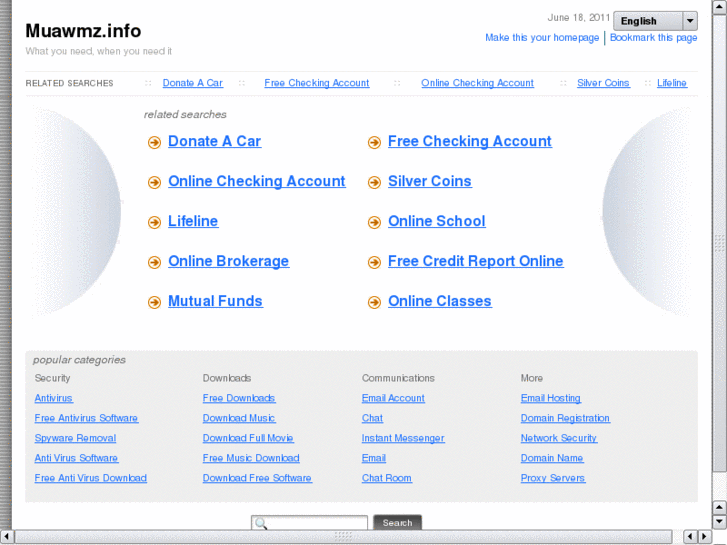727x545 pixels.
Task: Open Online Checking Account in top related searches bar
Action: [x=477, y=83]
